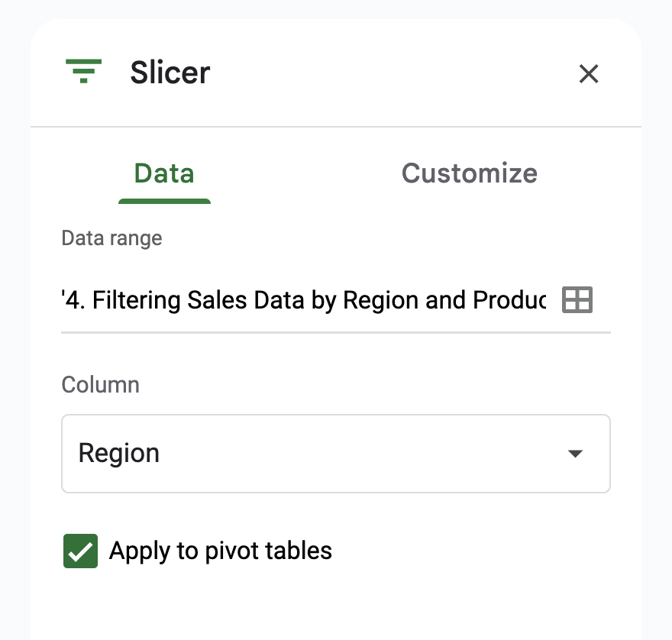Click the green underline below Data tab
The width and height of the screenshot is (672, 640).
coord(164,201)
